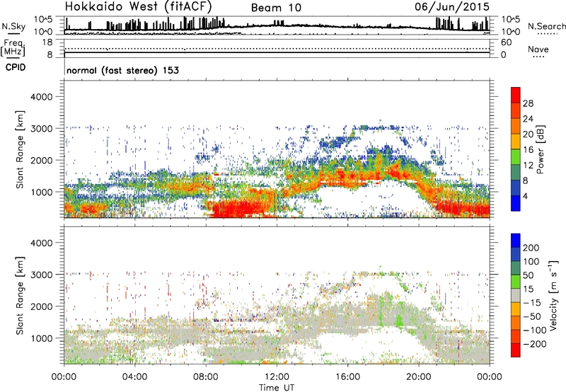
Task: Click the left 10^5 N.Sky axis tick
Action: coord(44,19)
